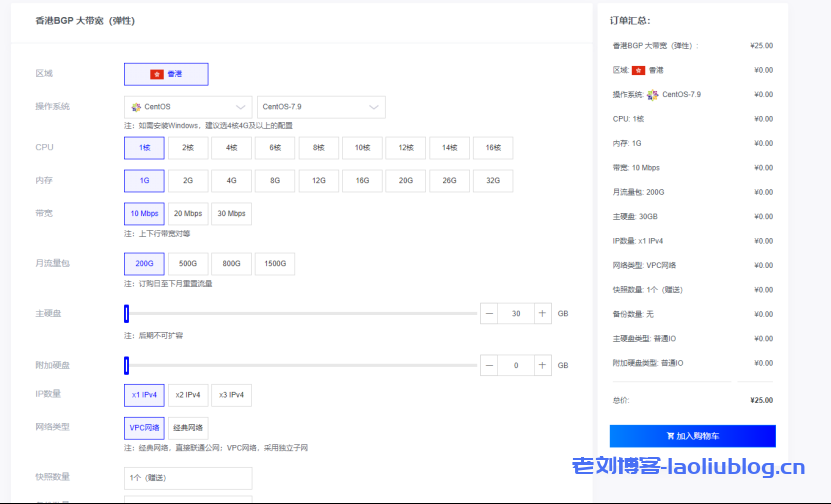Open the CentOS operating system dropdown

[188, 107]
